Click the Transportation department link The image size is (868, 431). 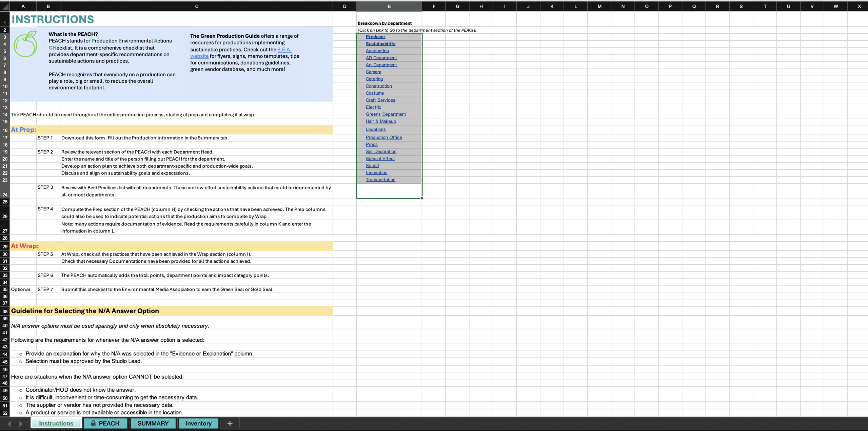tap(380, 180)
